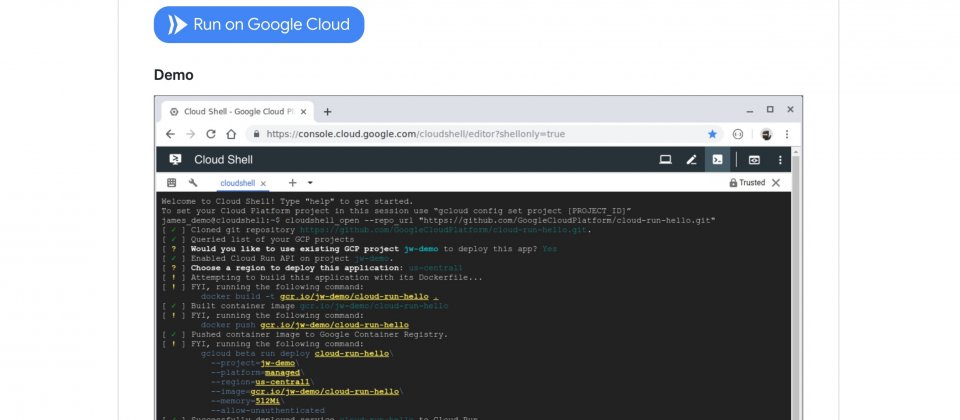Viewport: 960px width, 420px height.
Task: Click the '--memory=512Mi' line
Action: point(247,401)
